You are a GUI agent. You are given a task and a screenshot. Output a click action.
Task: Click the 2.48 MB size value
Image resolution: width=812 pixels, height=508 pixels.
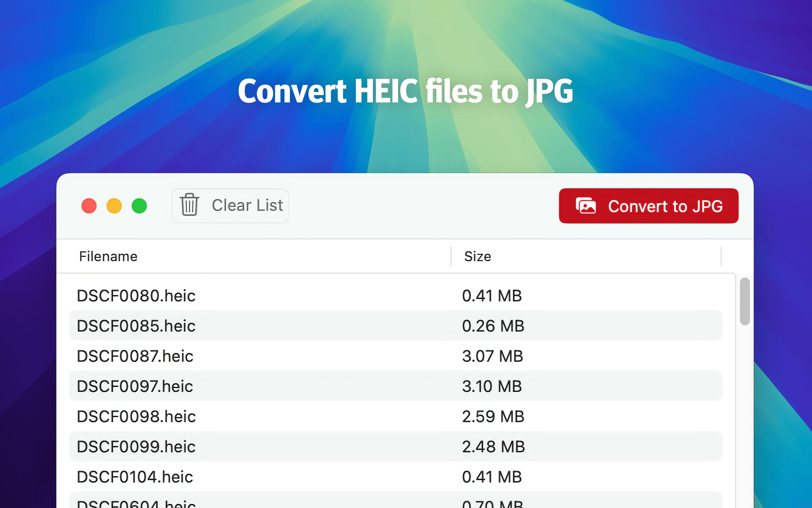[493, 447]
